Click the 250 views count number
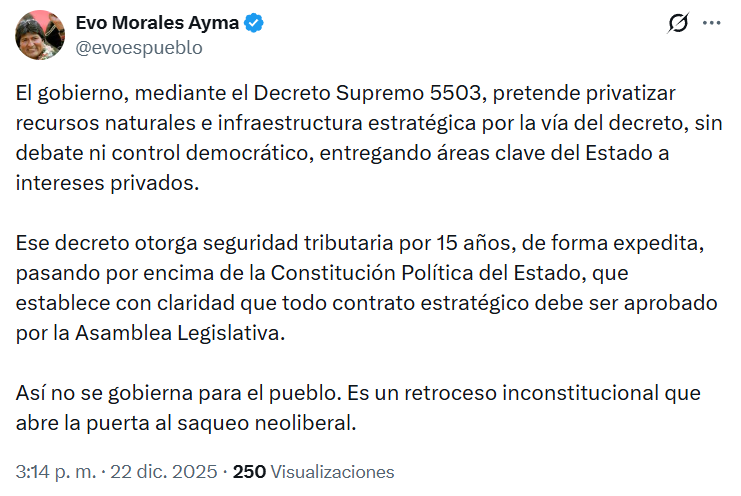The width and height of the screenshot is (741, 496). pos(249,472)
